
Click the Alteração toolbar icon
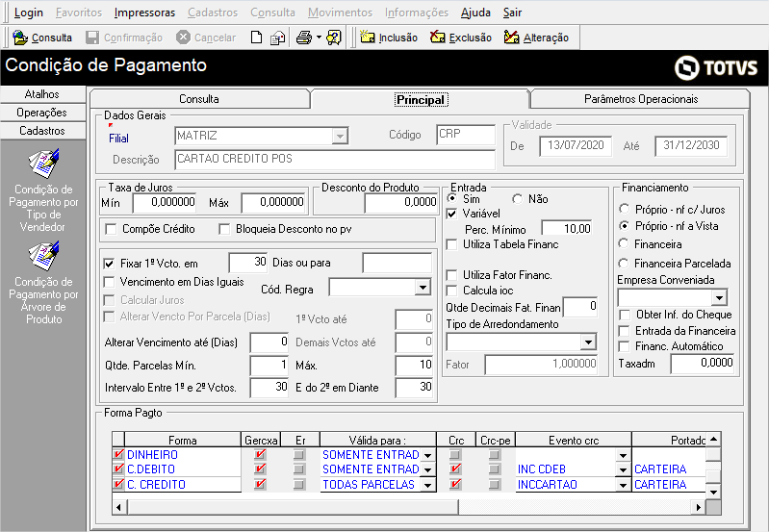511,38
